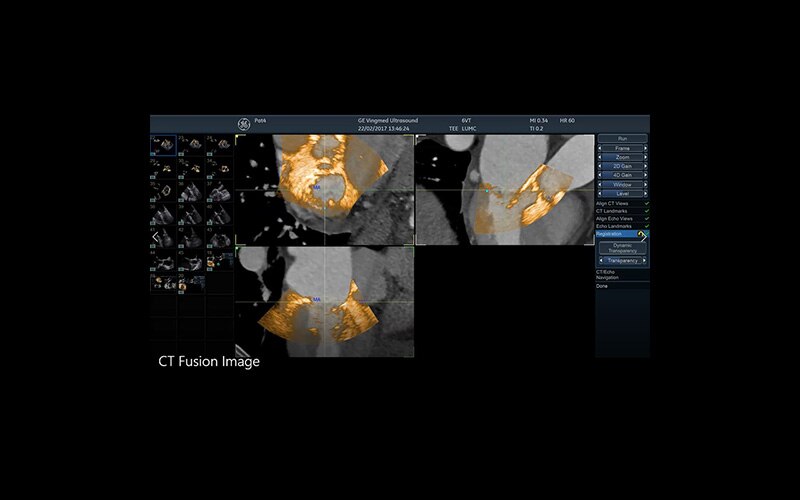Decrease Window with its left arrow
Screen dimensions: 800x500
[x=600, y=184]
